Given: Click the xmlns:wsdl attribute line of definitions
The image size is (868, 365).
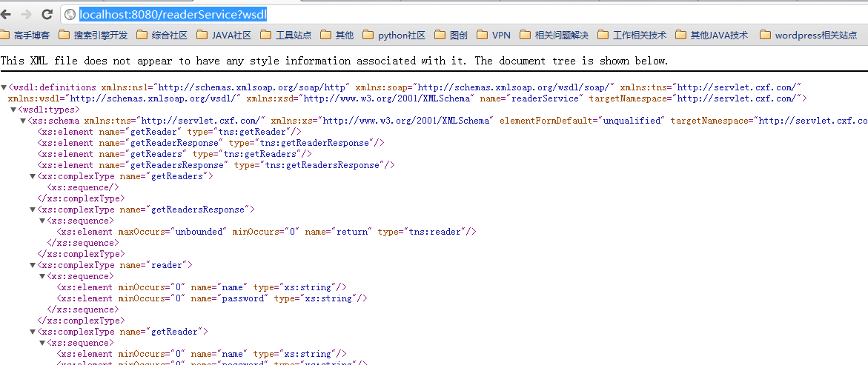Looking at the screenshot, I should (408, 98).
